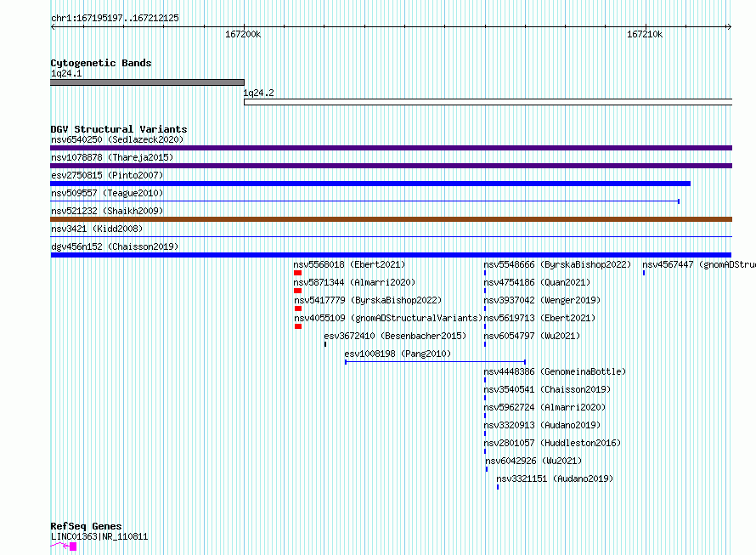Click the DGV Structural Variants track title
The width and height of the screenshot is (756, 555).
[119, 129]
